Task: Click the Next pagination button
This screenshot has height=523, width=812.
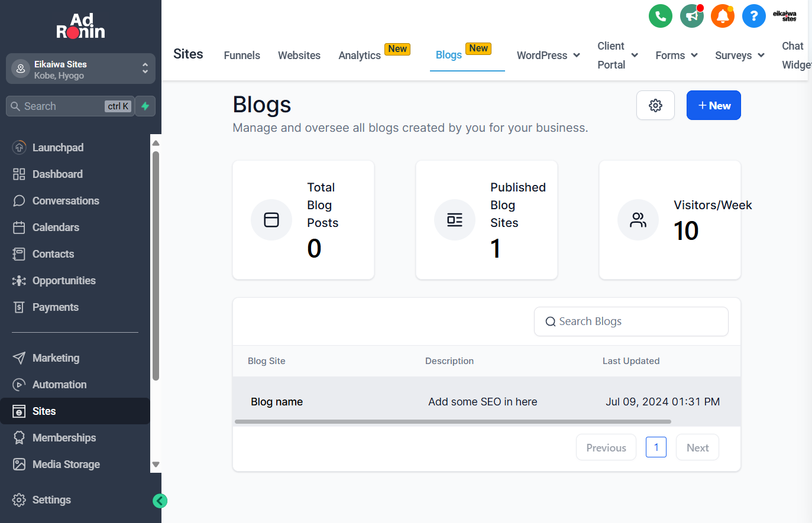Action: point(697,447)
